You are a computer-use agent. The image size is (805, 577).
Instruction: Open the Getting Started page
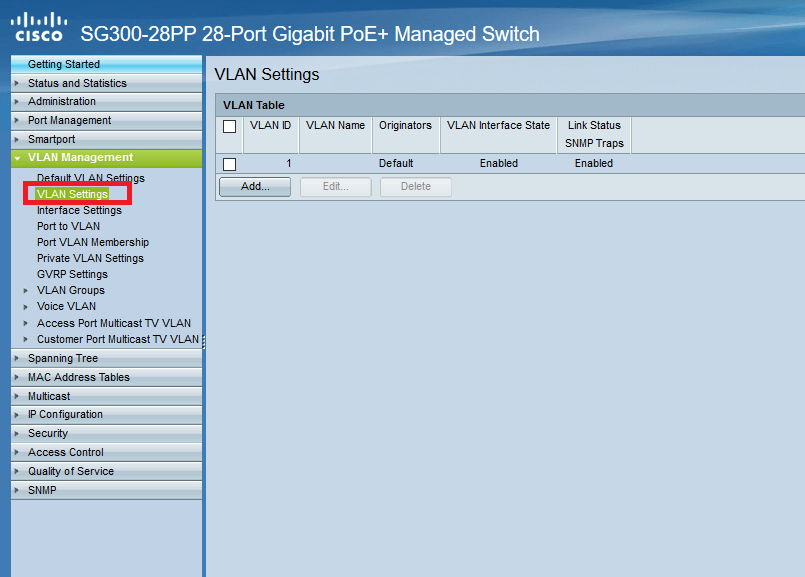[106, 64]
